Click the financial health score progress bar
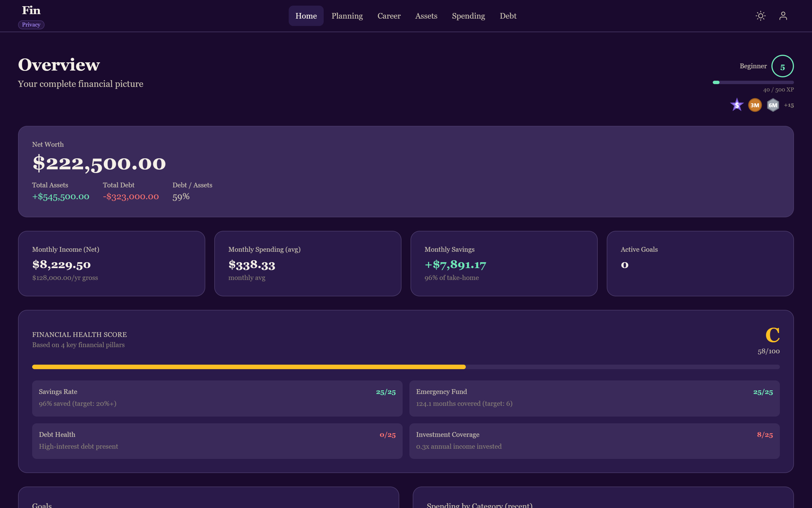812x508 pixels. click(x=406, y=367)
